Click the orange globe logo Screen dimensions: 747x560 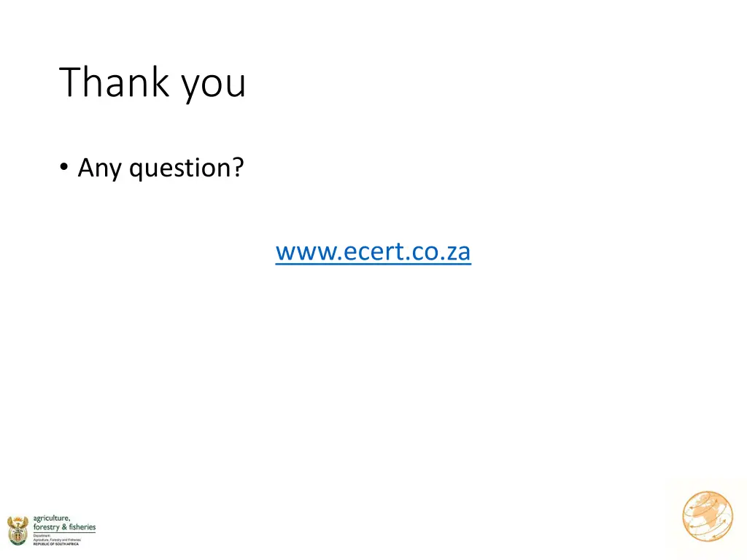click(707, 517)
